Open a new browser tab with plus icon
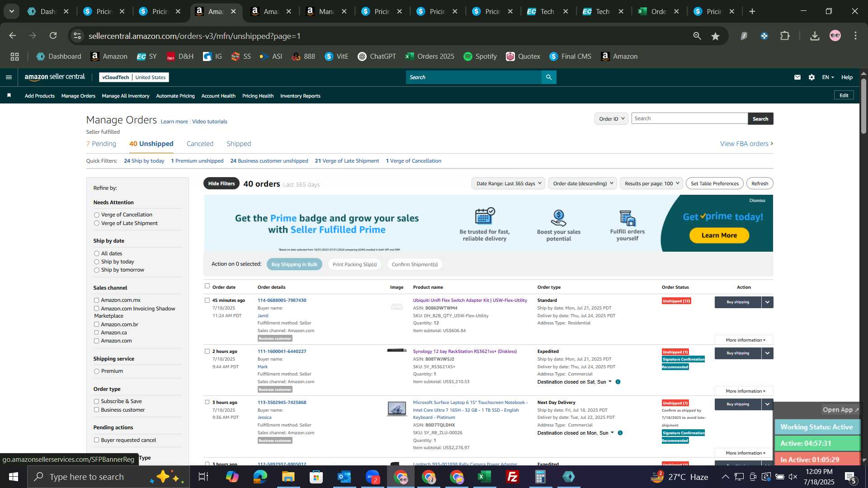 coord(752,11)
